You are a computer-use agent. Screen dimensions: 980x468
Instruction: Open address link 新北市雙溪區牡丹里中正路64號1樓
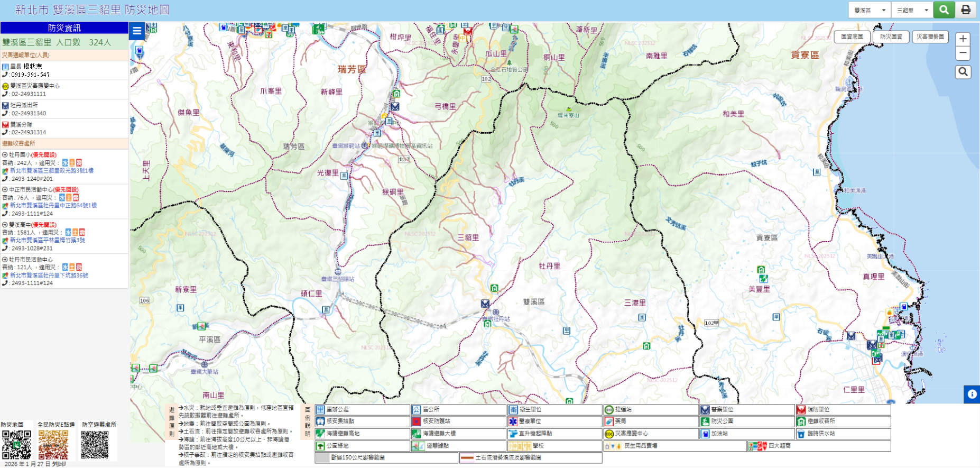[x=53, y=205]
